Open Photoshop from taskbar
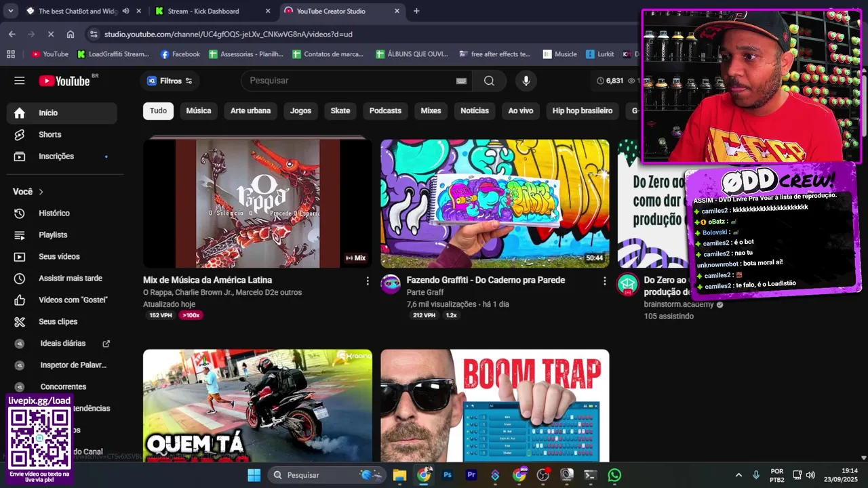Screen dimensions: 868x488 448,475
